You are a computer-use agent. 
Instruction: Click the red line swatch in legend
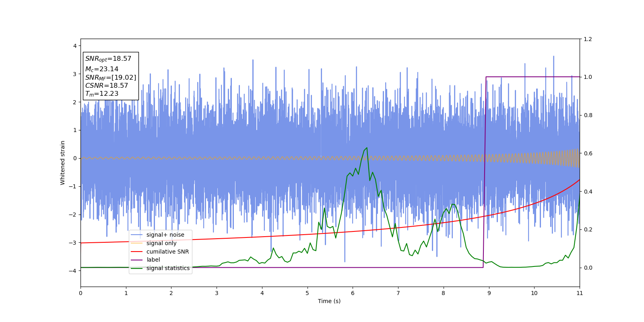click(136, 252)
